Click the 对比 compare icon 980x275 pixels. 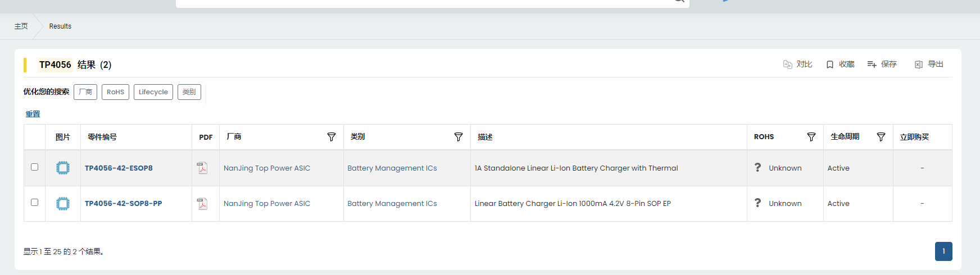[788, 65]
